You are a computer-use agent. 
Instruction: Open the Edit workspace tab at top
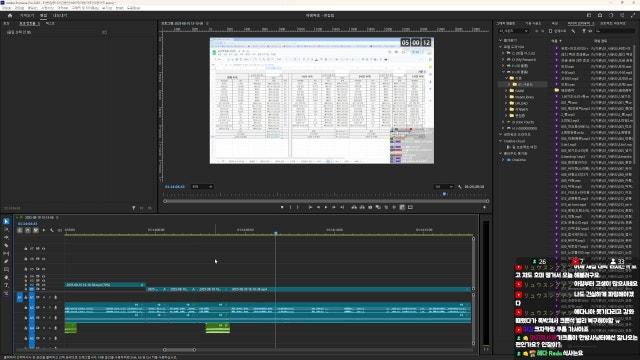point(43,16)
